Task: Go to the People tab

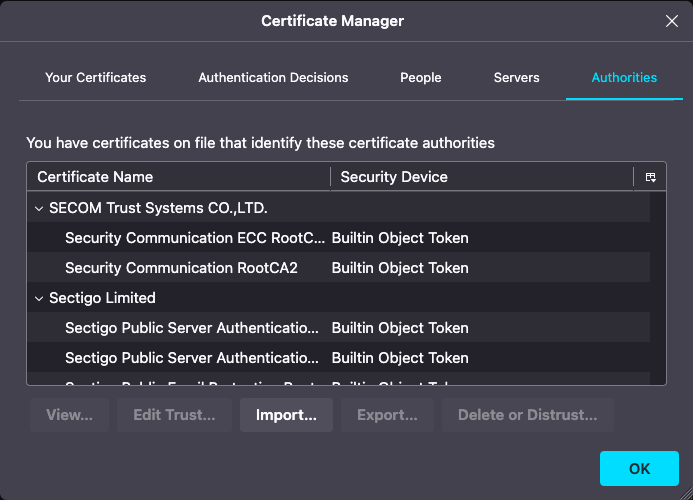Action: pyautogui.click(x=420, y=77)
